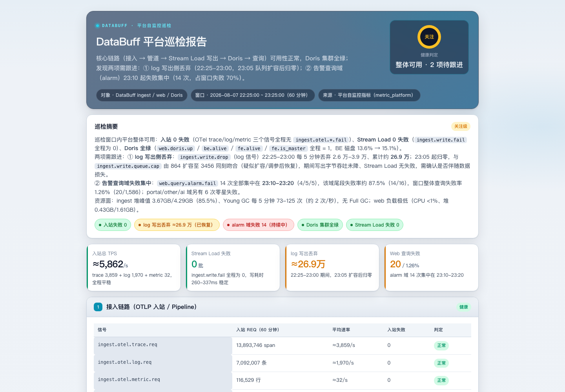Screen dimensions: 565x392
Task: Click the 健康 badge on 接入链路 section
Action: [464, 307]
